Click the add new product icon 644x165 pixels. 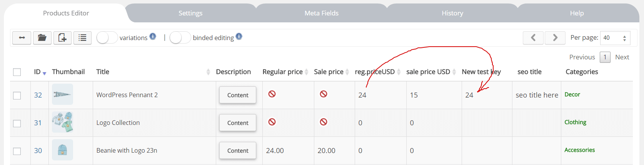tap(62, 38)
